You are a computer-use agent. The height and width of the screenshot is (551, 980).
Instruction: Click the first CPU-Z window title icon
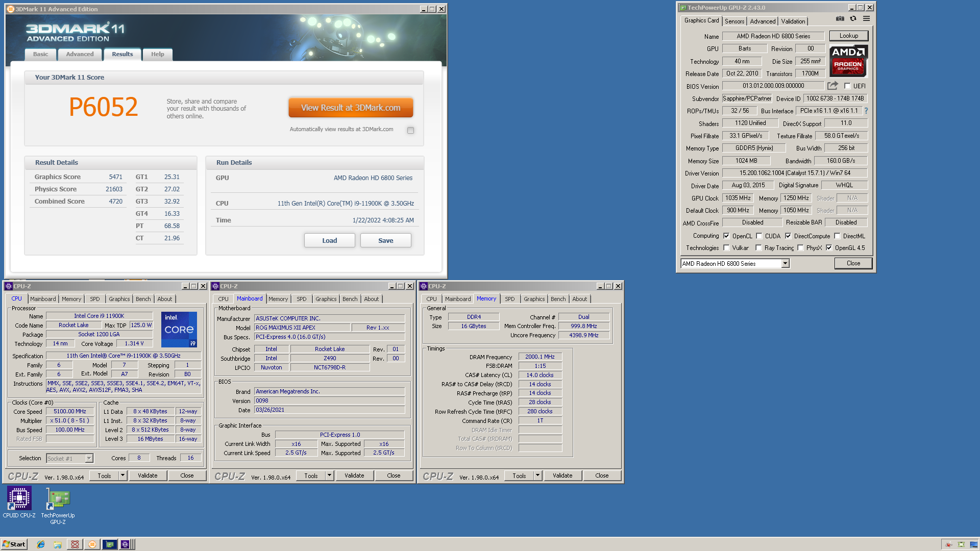(x=8, y=286)
